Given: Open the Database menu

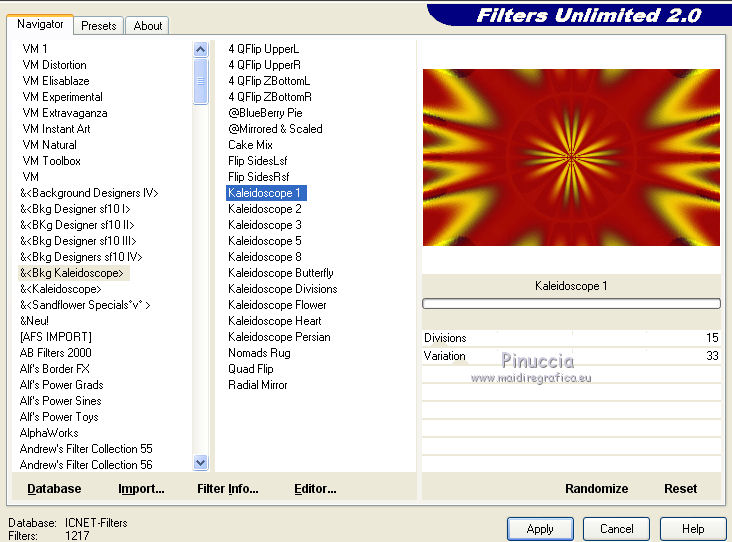Looking at the screenshot, I should (54, 489).
